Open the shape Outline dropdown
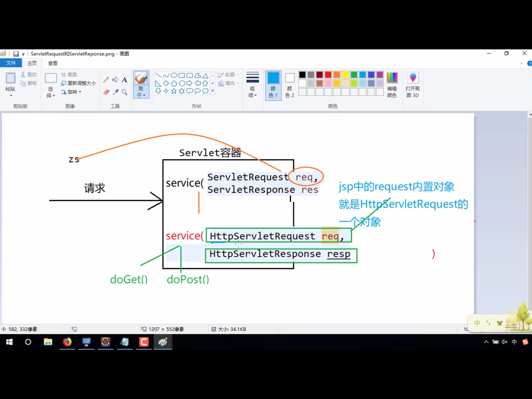The width and height of the screenshot is (532, 399). (229, 75)
